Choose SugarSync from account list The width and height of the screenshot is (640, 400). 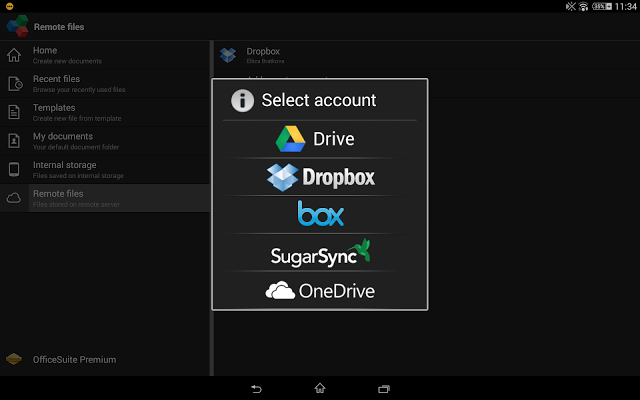click(x=320, y=253)
